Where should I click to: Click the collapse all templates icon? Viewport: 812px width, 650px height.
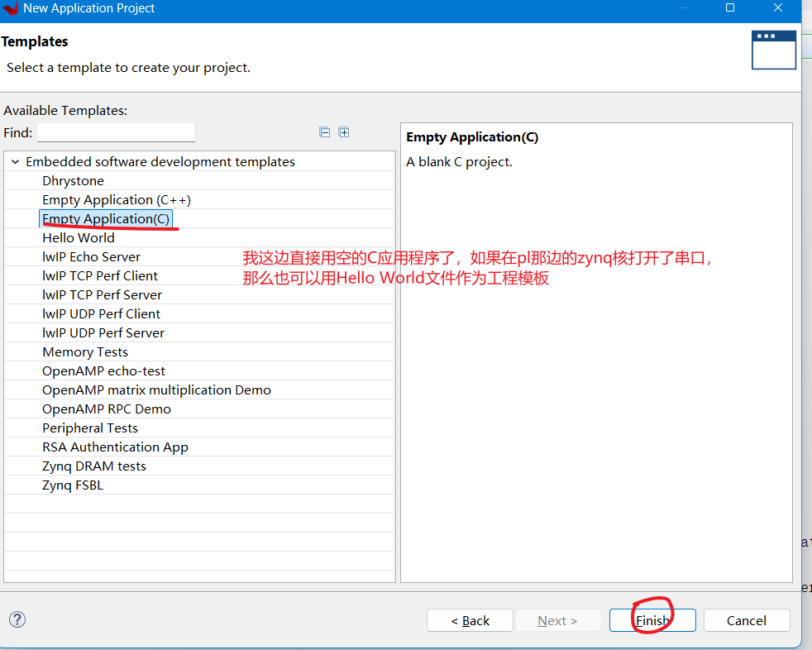click(325, 132)
